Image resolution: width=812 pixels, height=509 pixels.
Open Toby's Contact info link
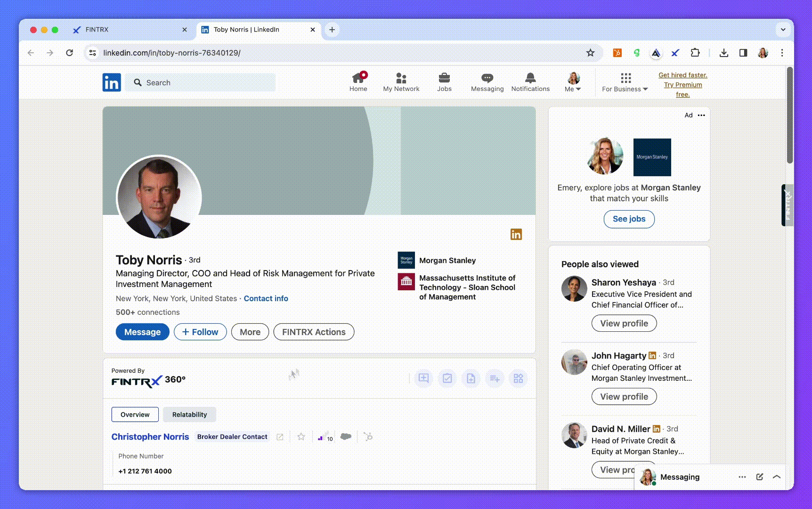click(266, 298)
